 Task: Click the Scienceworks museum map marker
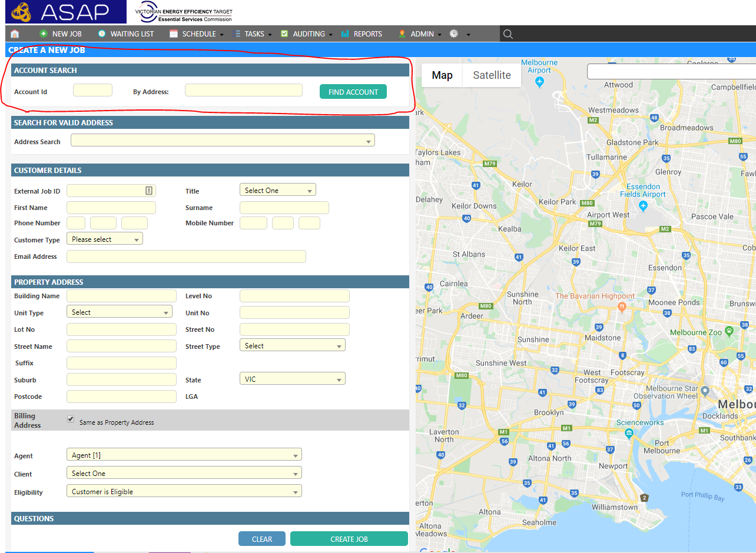pyautogui.click(x=629, y=434)
